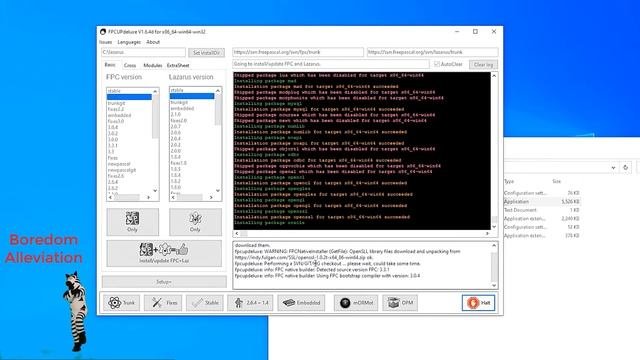Select newpascal in FPC version list
The image size is (640, 360).
coord(119,164)
